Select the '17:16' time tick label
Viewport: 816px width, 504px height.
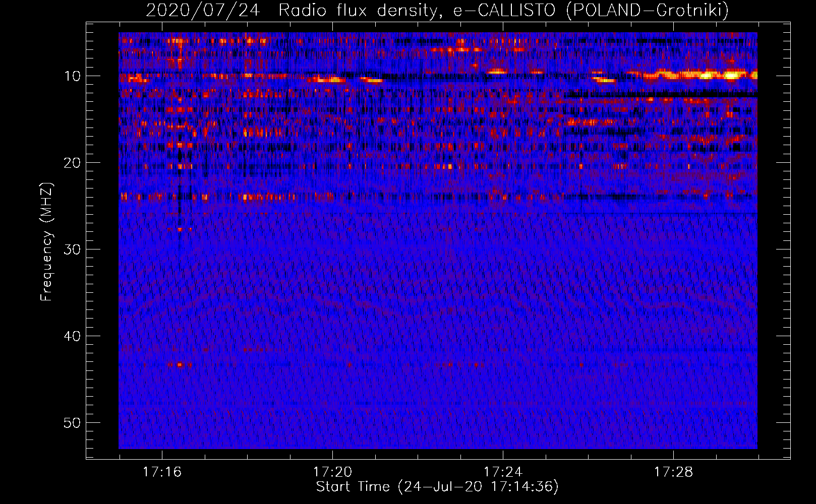pos(162,472)
